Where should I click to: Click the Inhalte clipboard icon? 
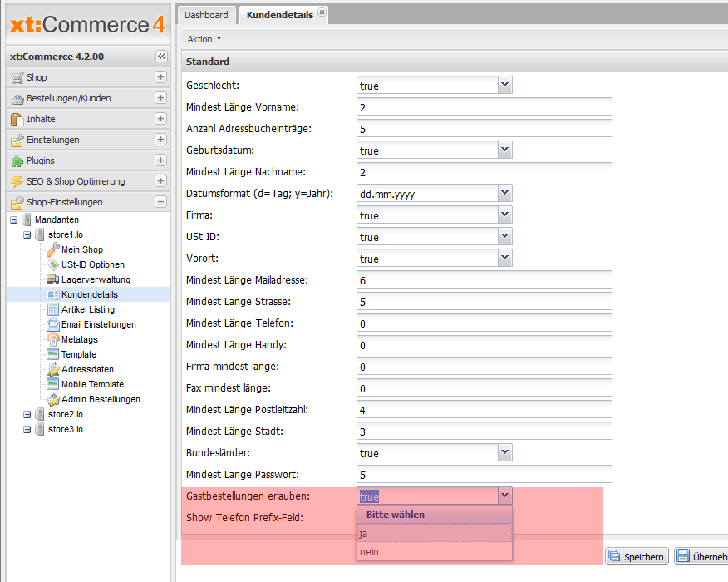tap(17, 120)
